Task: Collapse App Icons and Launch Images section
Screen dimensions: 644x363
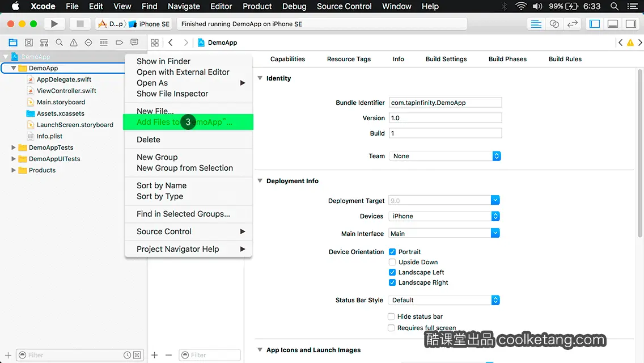Action: [x=260, y=349]
